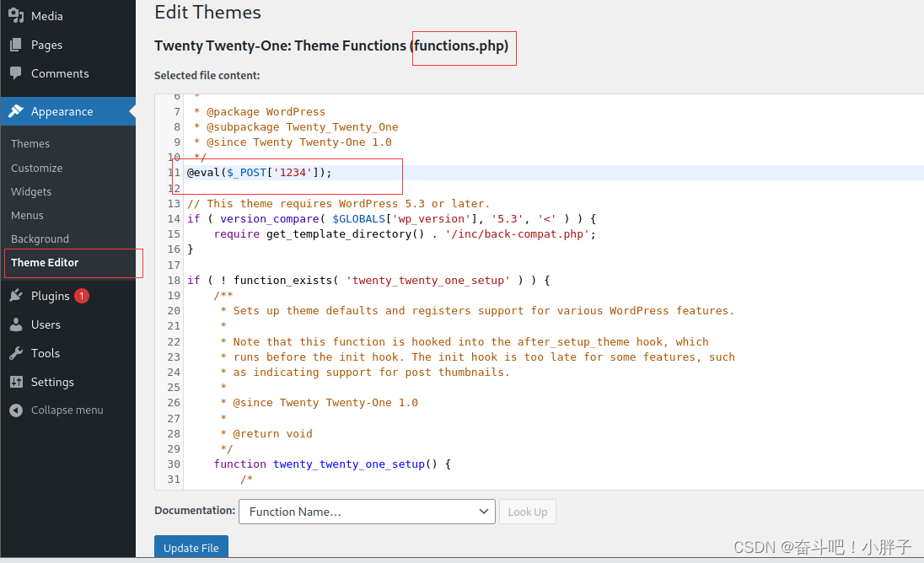Screen dimensions: 924x563
Task: Click the '@since Twenty Twenty-One 1.0' line 9
Action: tap(293, 142)
